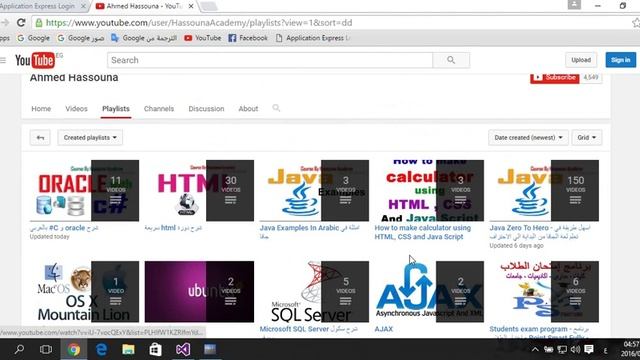Open Java Zero To Hero playlist link
The height and width of the screenshot is (360, 640).
[540, 232]
